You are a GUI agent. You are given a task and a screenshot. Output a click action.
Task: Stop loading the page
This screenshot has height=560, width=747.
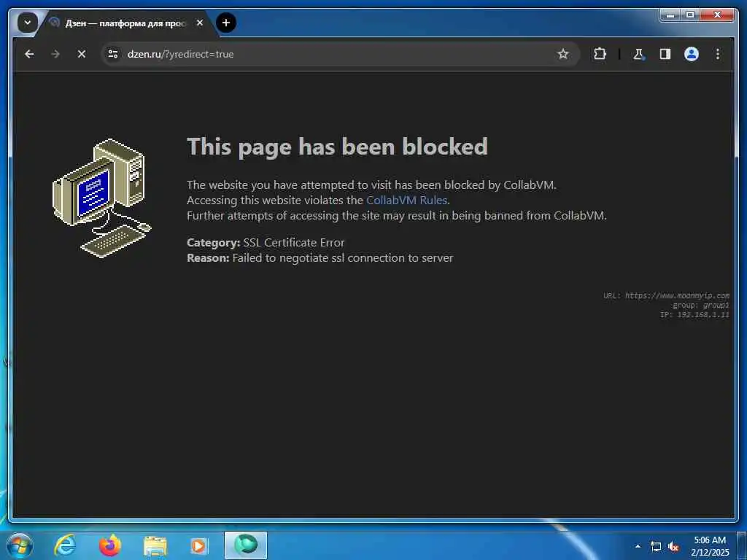[82, 54]
